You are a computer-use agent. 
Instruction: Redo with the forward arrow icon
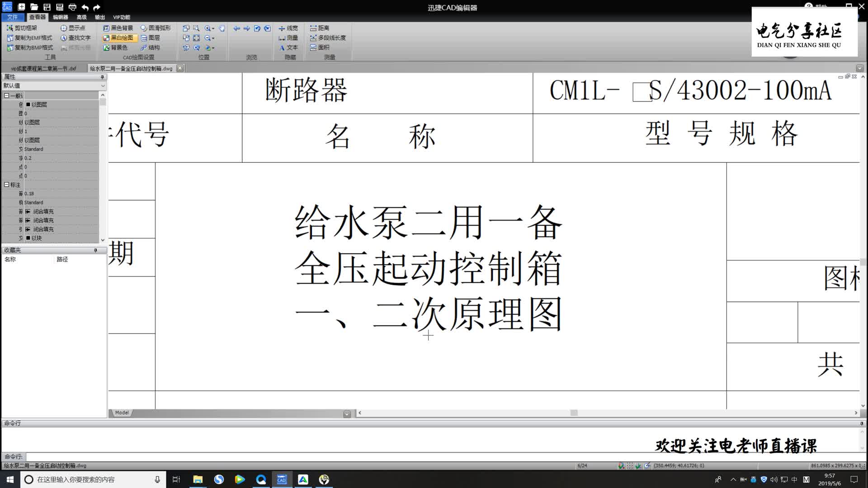pyautogui.click(x=97, y=7)
